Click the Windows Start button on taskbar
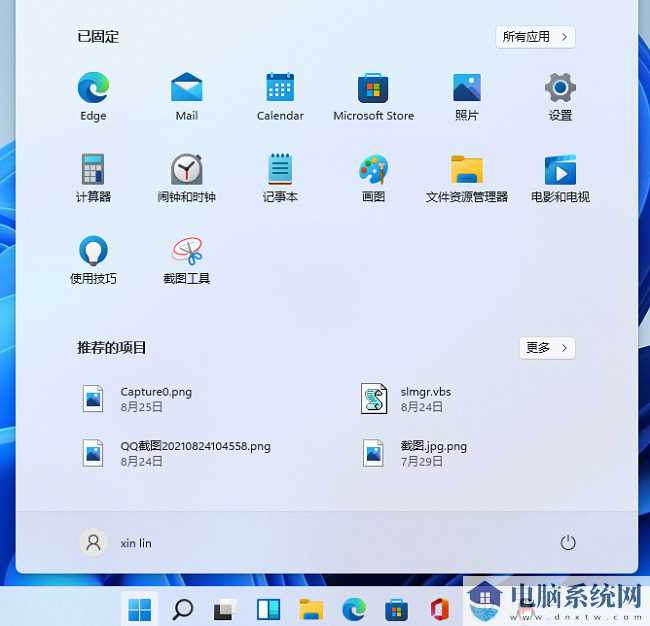The image size is (650, 626). (x=140, y=609)
